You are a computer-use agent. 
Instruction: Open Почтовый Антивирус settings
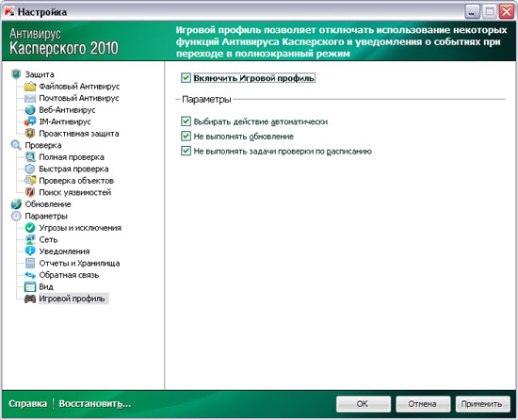click(79, 98)
